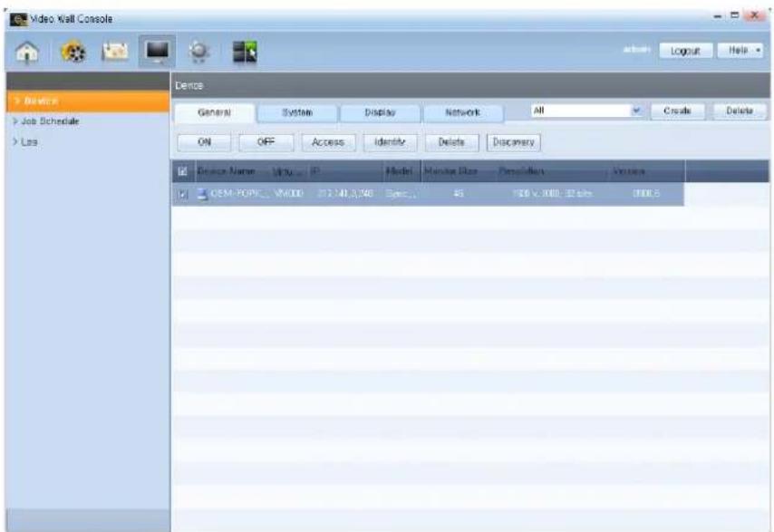This screenshot has height=532, width=774.
Task: Click the Logout button
Action: [685, 51]
